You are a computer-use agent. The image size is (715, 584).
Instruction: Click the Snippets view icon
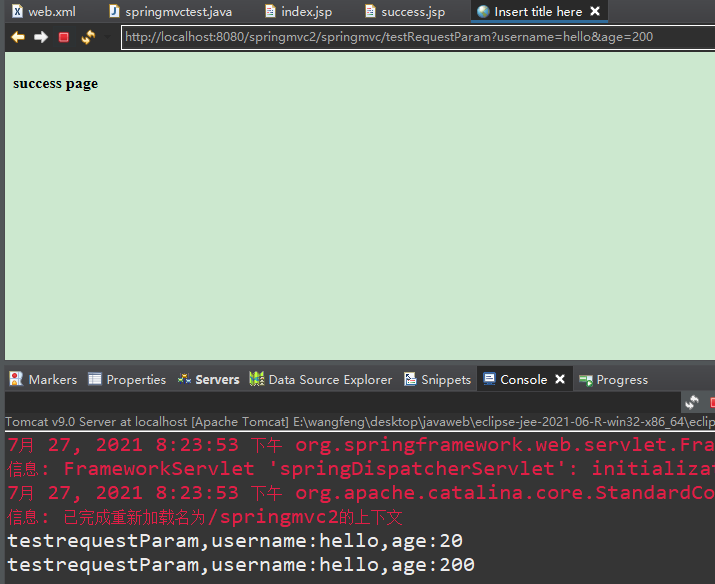tap(410, 379)
